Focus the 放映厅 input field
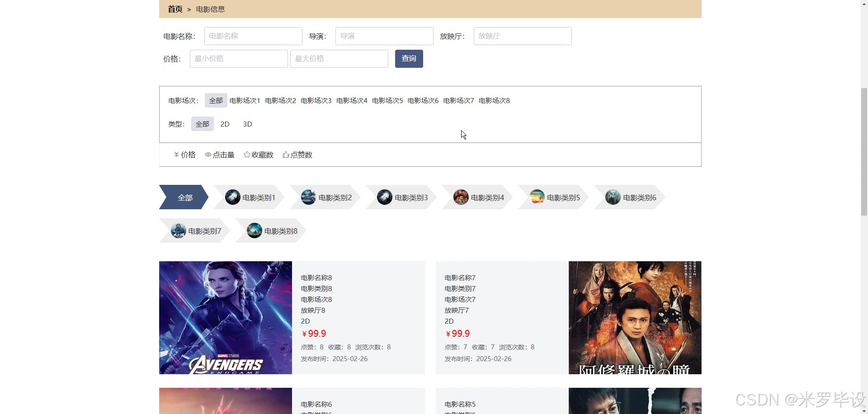Viewport: 868px width, 414px height. click(x=523, y=36)
